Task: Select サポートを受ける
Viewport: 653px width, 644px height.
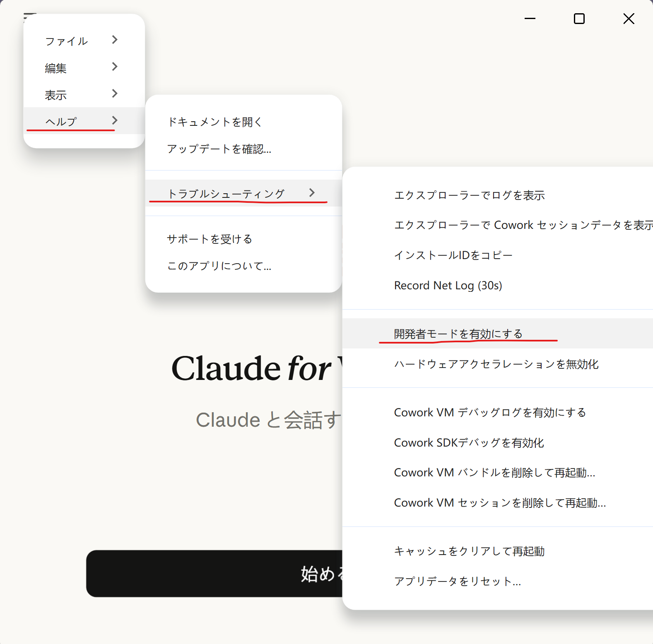Action: pyautogui.click(x=243, y=239)
